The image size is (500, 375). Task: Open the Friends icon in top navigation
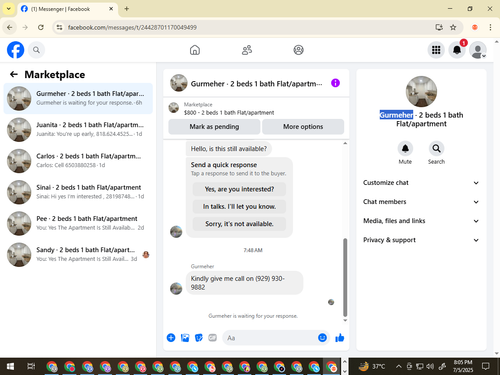coord(247,50)
